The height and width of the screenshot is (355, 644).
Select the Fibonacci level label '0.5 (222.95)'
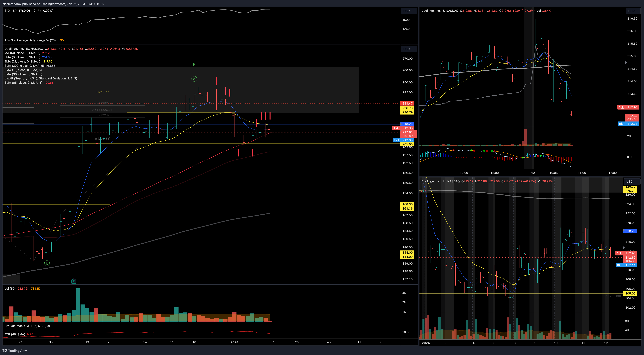coord(103,115)
